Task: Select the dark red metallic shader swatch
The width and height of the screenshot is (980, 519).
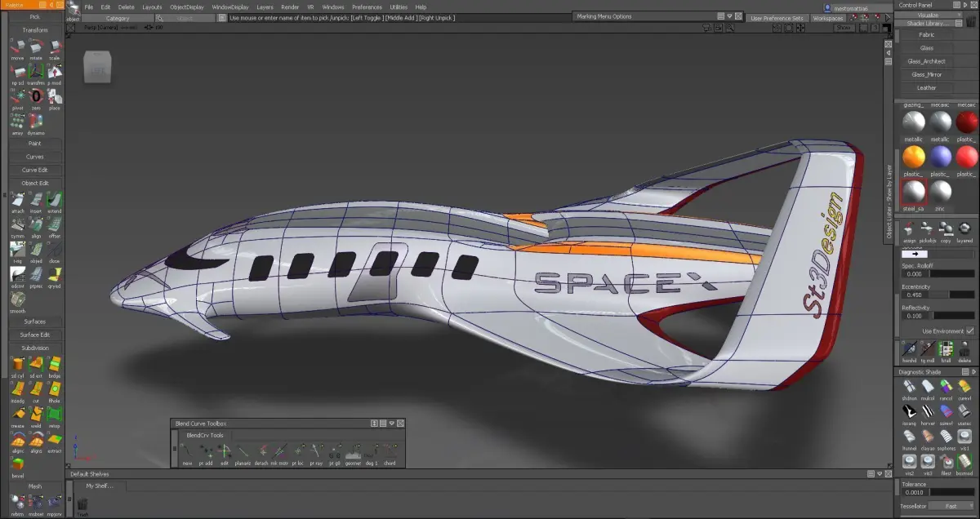Action: pos(967,122)
